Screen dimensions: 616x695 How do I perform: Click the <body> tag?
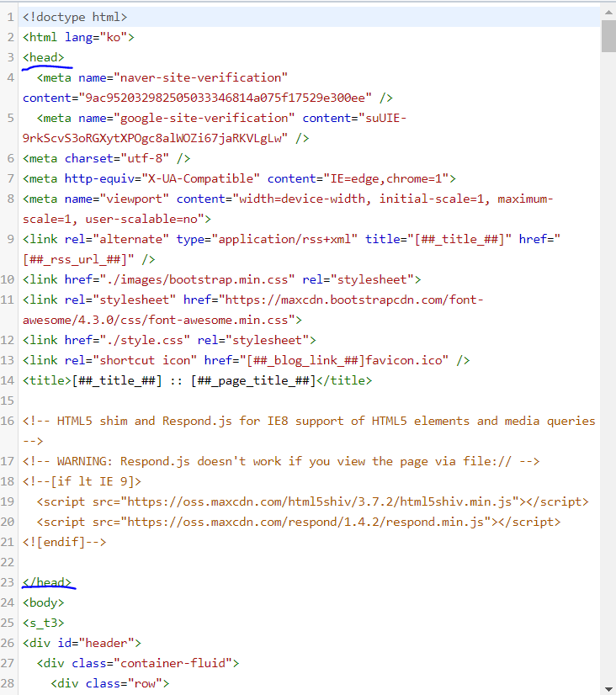44,602
